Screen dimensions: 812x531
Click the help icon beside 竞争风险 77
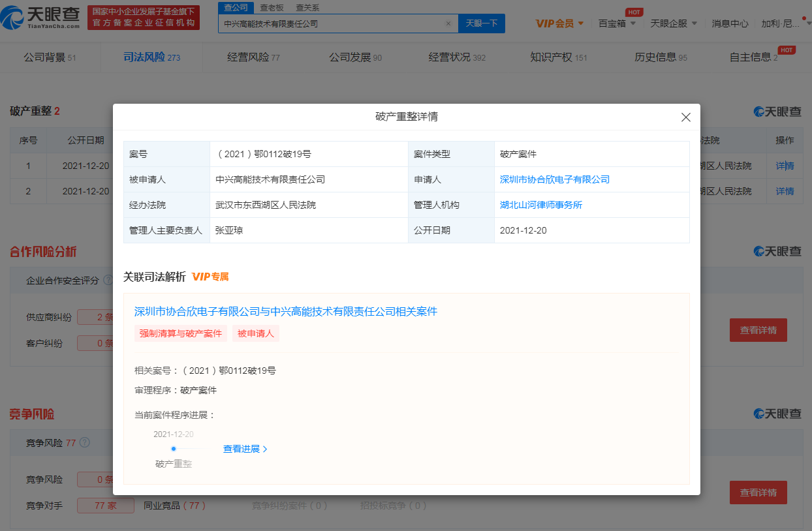84,443
